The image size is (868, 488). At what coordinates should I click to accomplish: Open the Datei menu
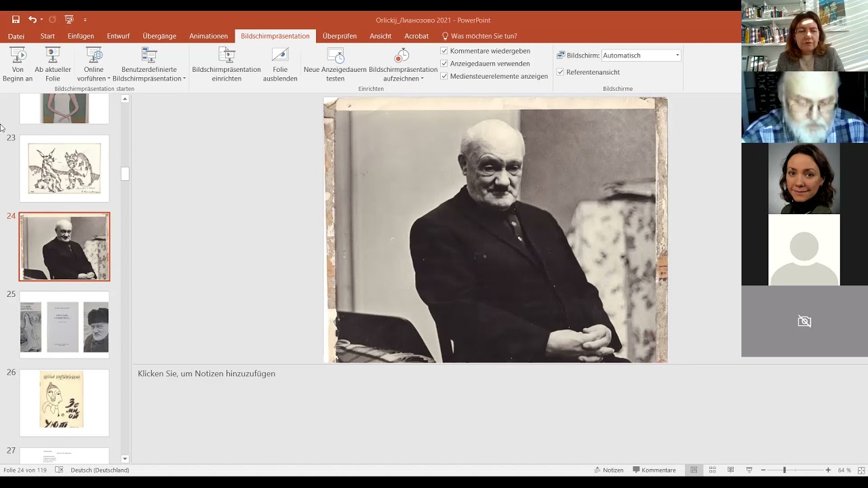(16, 36)
